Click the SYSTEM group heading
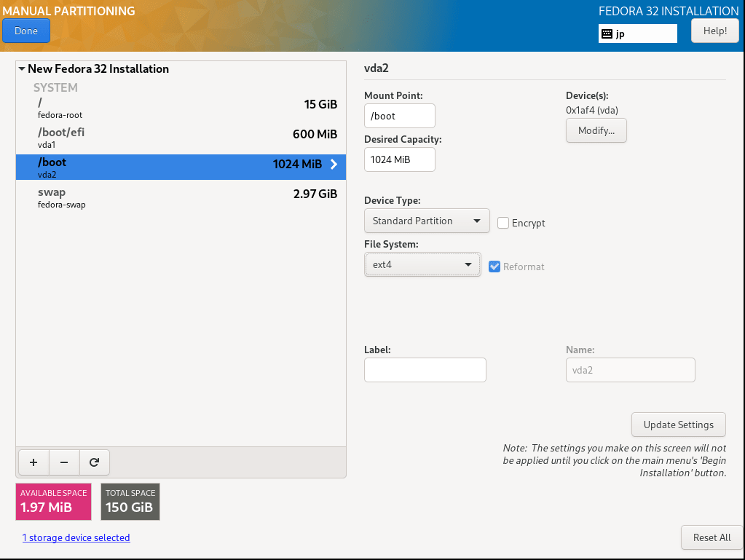The height and width of the screenshot is (560, 745). tap(55, 87)
